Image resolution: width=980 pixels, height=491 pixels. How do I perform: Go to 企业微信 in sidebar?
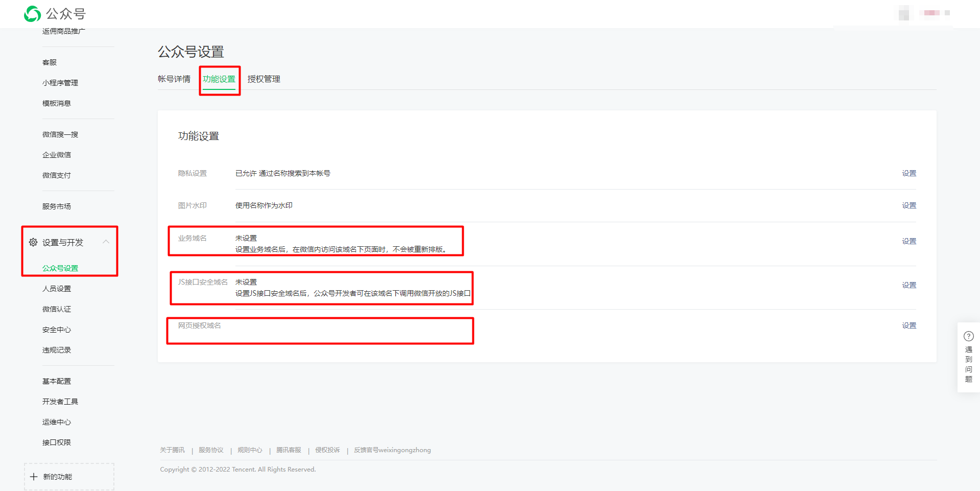click(x=57, y=155)
